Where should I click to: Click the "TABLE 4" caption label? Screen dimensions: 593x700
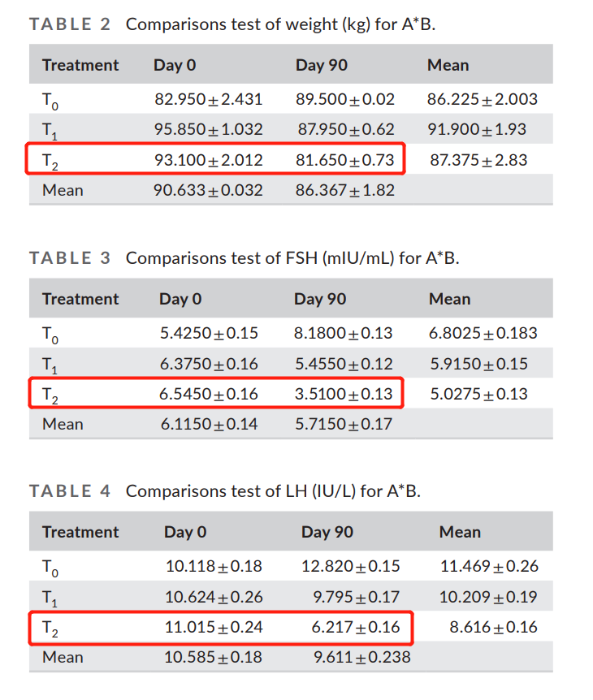click(x=70, y=491)
